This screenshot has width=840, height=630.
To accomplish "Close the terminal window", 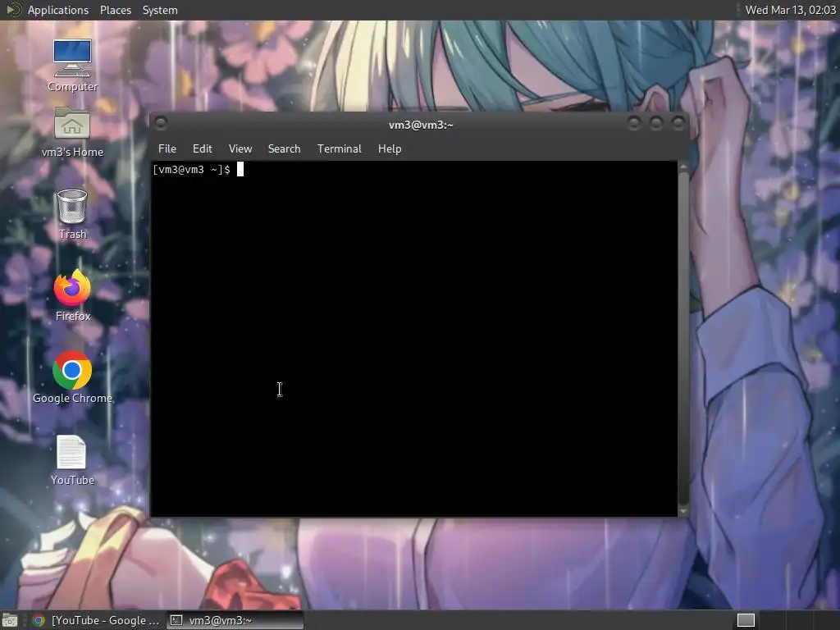I will click(x=678, y=124).
